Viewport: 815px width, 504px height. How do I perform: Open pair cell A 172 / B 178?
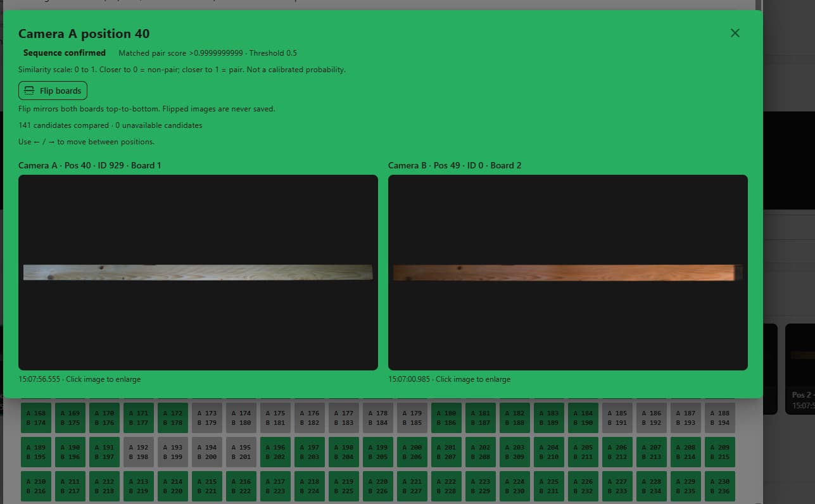pos(174,418)
